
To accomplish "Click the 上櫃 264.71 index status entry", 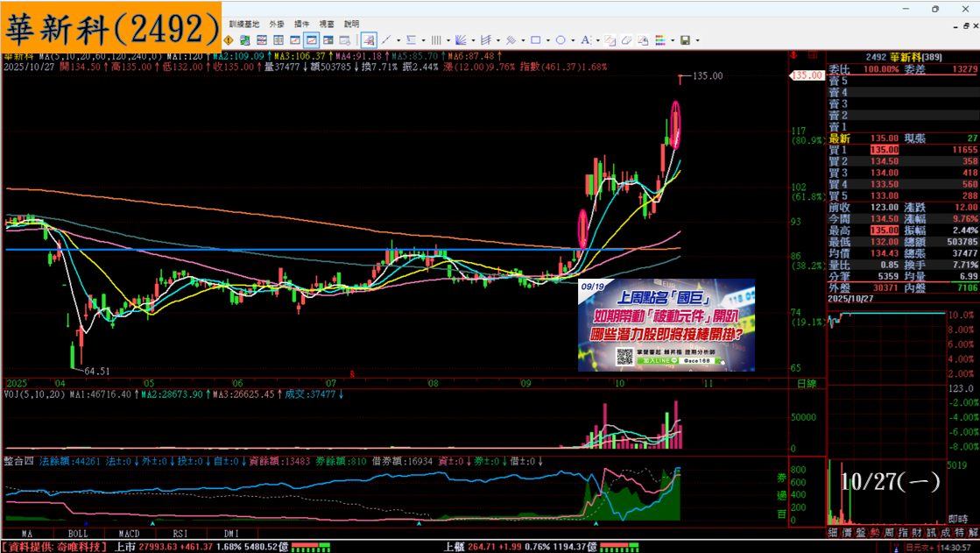I will pos(520,547).
